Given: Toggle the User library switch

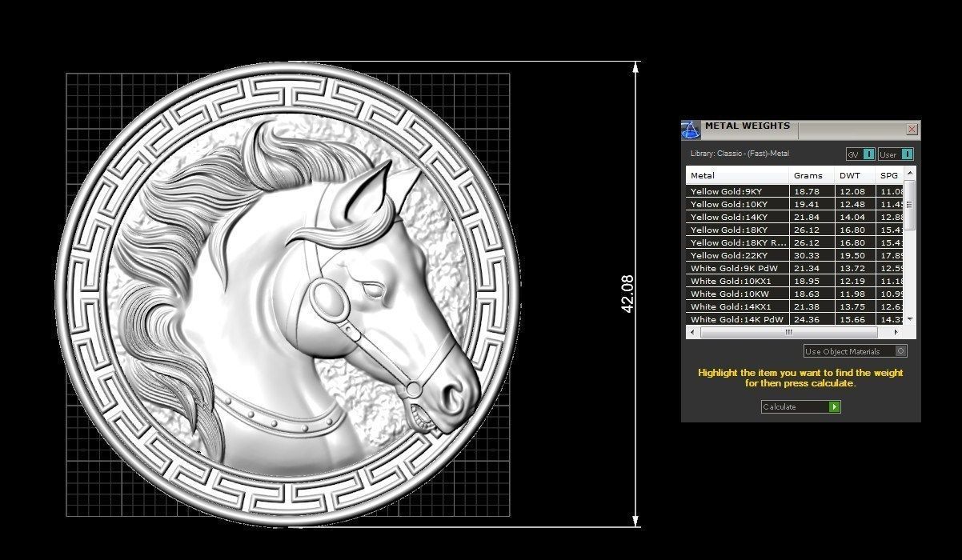Looking at the screenshot, I should [x=896, y=154].
